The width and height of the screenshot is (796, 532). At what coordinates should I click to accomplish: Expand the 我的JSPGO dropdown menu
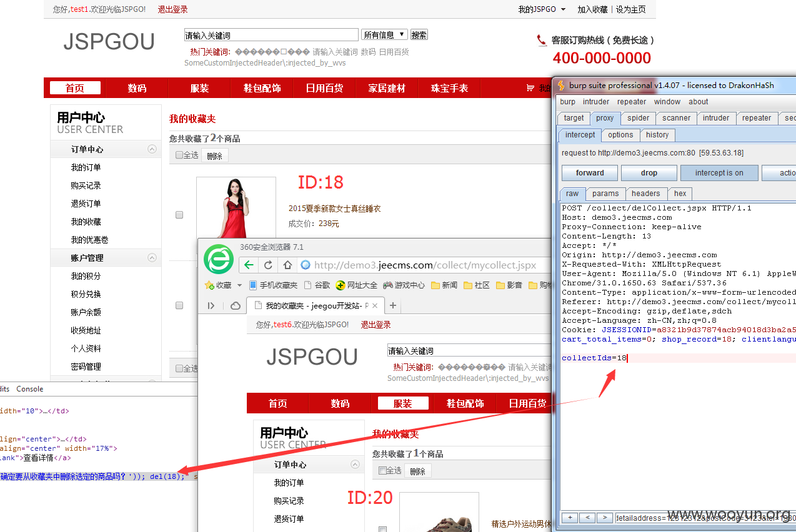tap(542, 9)
